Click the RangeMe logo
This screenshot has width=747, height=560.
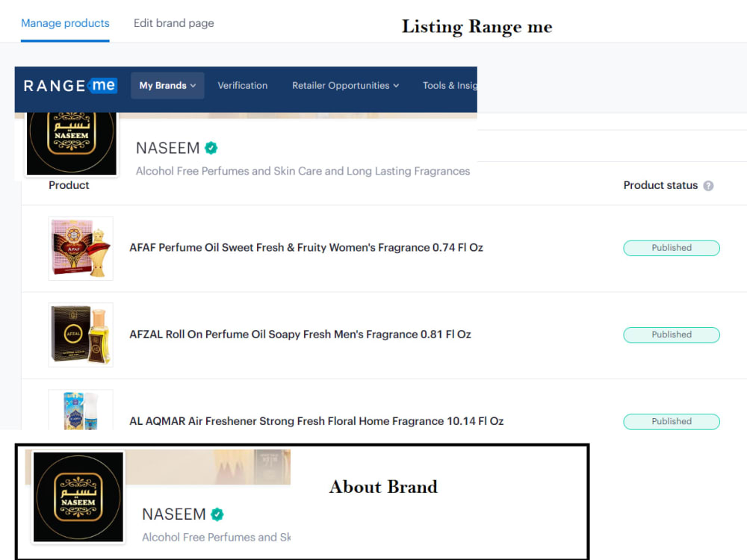[x=70, y=86]
